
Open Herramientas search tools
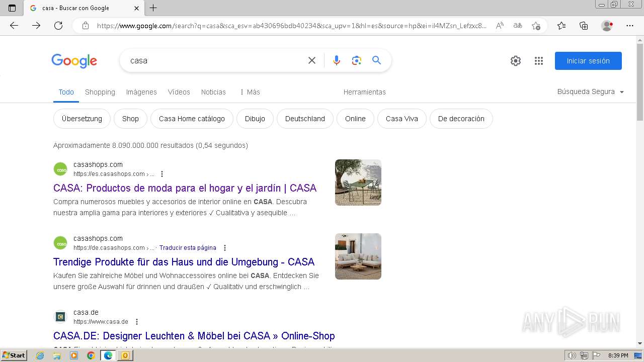[x=364, y=92]
